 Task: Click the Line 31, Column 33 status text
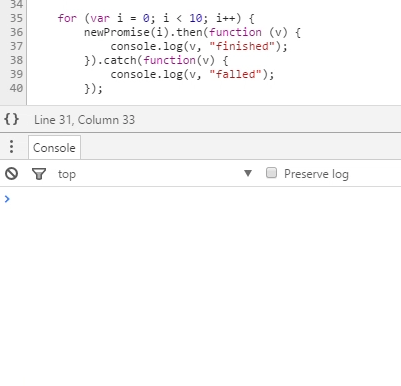tap(84, 120)
